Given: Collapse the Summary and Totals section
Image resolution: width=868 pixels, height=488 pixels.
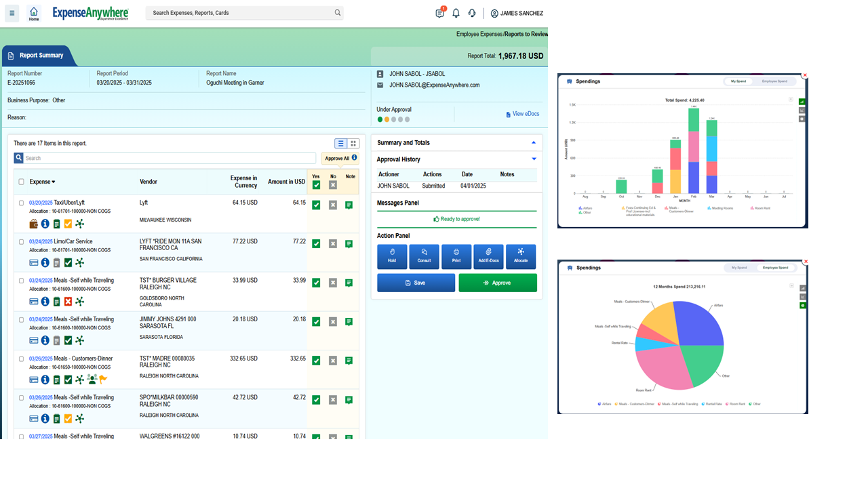Looking at the screenshot, I should tap(534, 143).
